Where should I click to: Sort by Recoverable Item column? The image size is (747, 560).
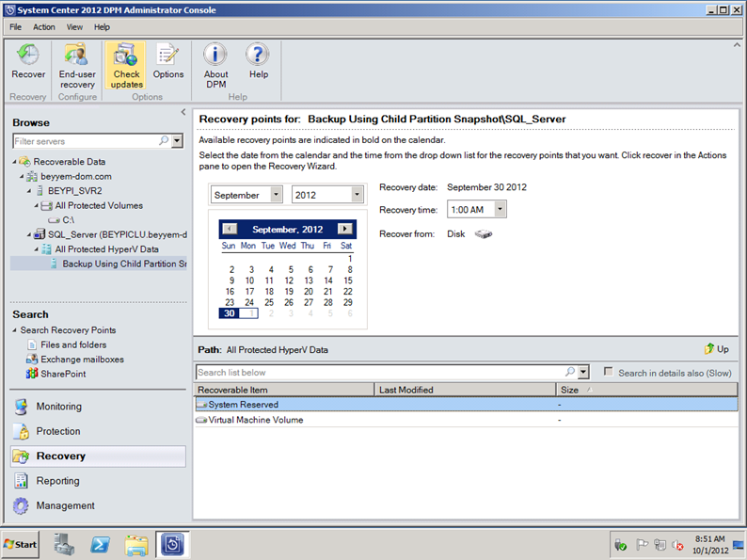click(284, 390)
